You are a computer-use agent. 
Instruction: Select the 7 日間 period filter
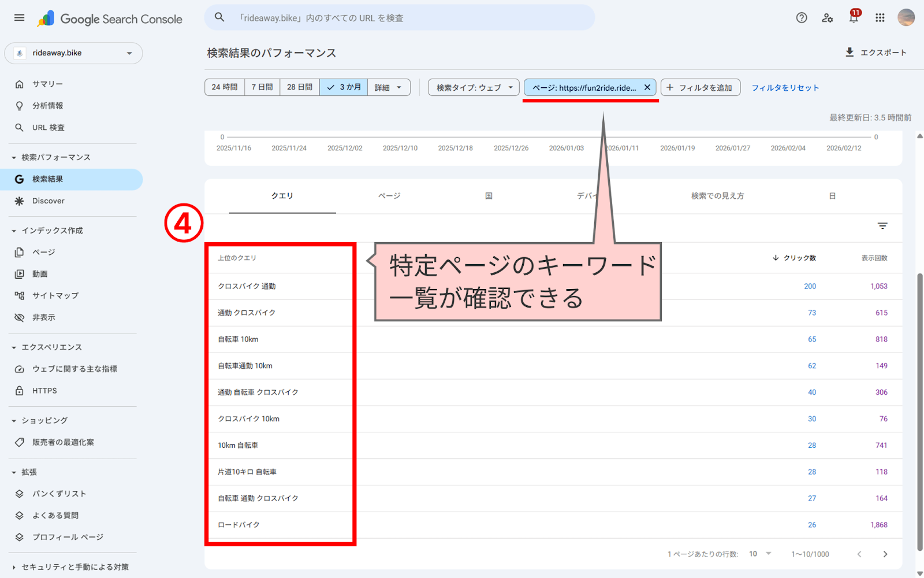[262, 87]
